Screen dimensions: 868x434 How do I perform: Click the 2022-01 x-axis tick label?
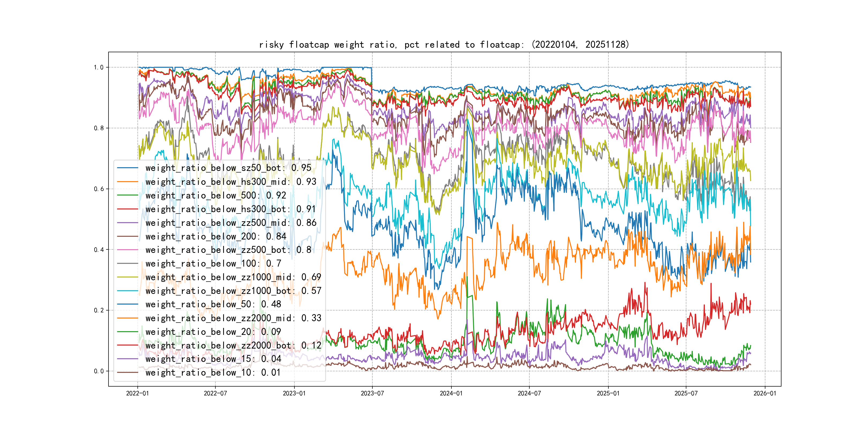[x=137, y=393]
